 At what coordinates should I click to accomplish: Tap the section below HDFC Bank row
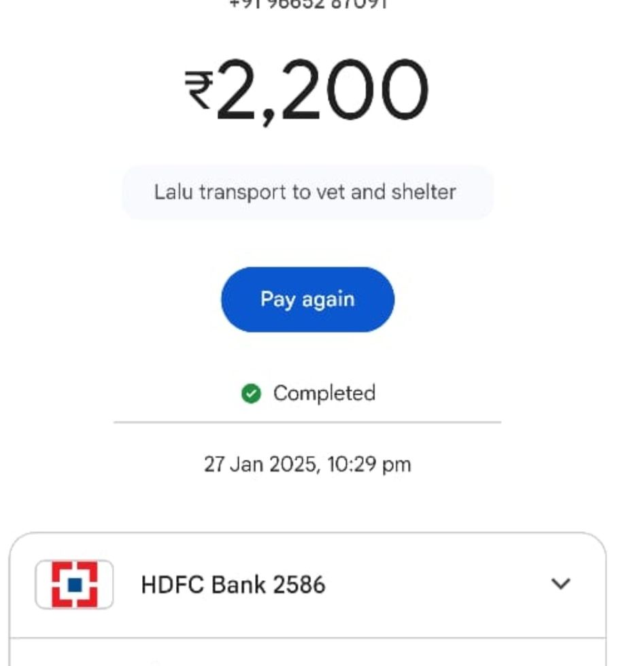coord(307,652)
